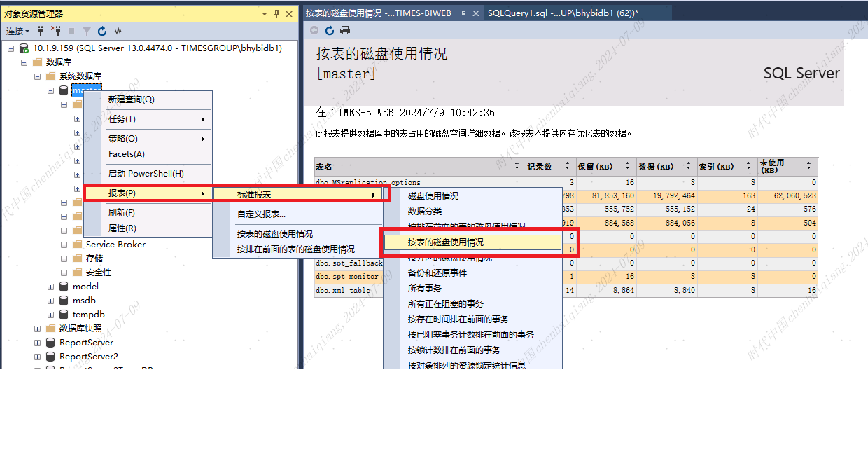Select the ReportServer database icon
Viewport: 868px width, 454px height.
50,343
